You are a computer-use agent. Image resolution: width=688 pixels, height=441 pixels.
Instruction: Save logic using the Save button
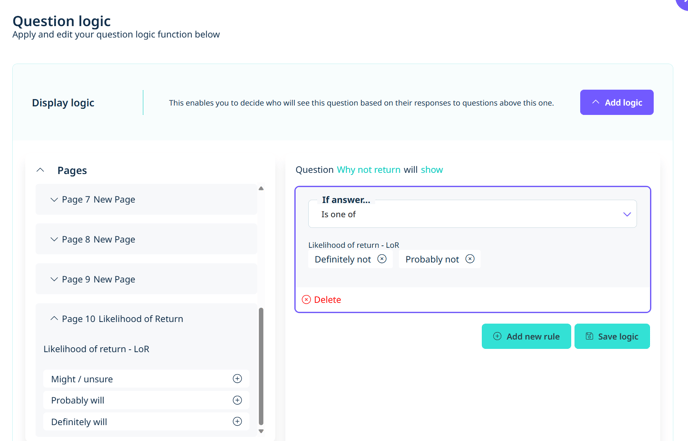[612, 337]
